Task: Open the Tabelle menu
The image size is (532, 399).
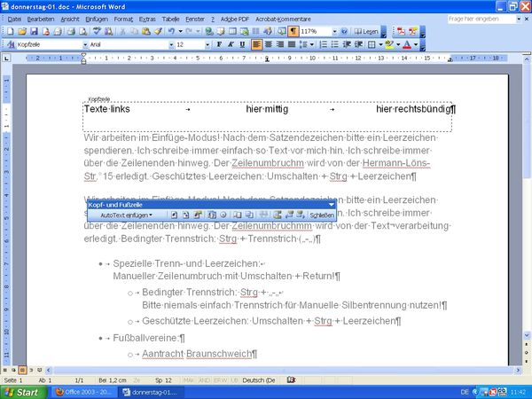Action: [x=170, y=19]
